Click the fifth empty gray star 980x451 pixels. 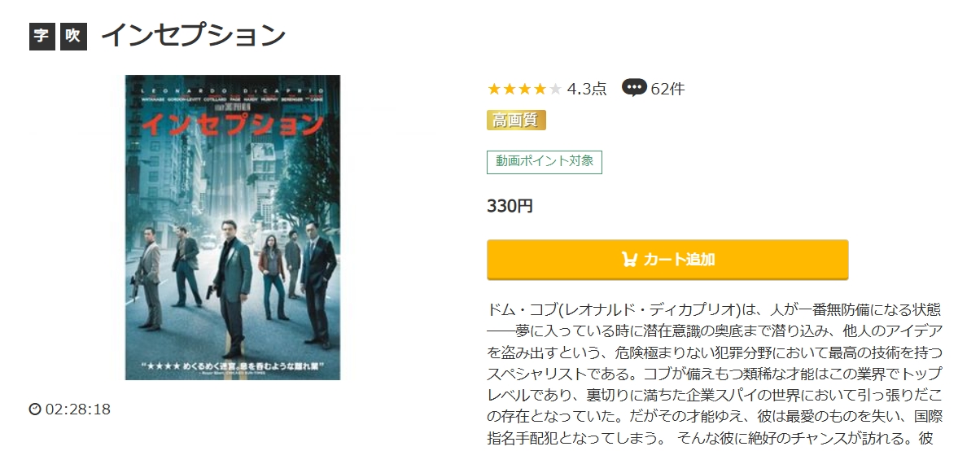click(x=556, y=89)
